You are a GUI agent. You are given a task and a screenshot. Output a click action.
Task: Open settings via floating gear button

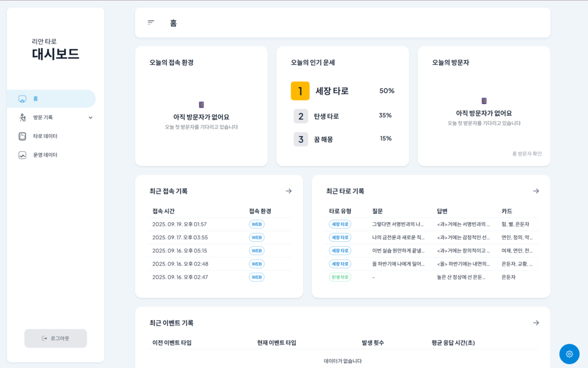point(569,354)
